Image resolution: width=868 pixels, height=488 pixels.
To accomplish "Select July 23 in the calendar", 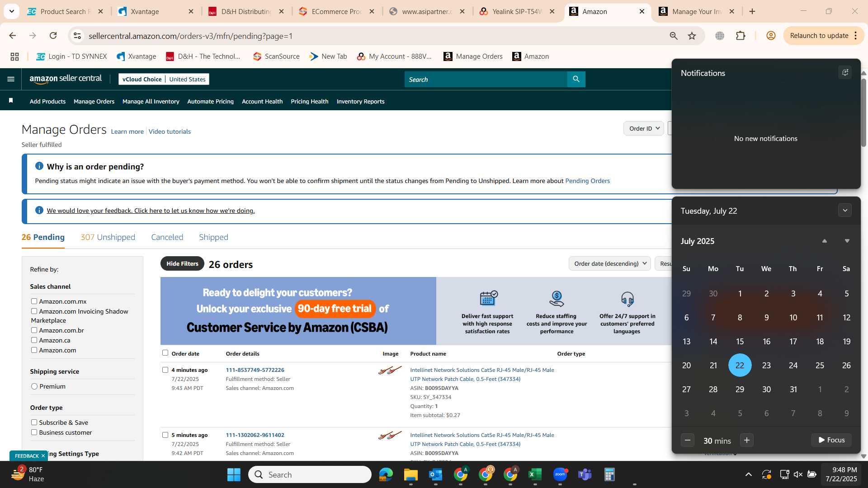I will tap(766, 365).
